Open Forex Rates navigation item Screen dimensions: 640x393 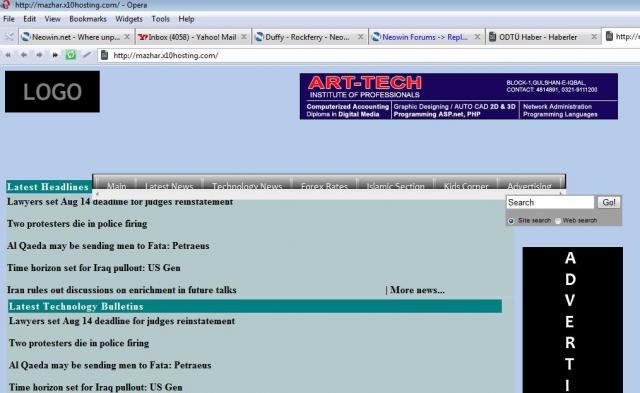pos(324,186)
